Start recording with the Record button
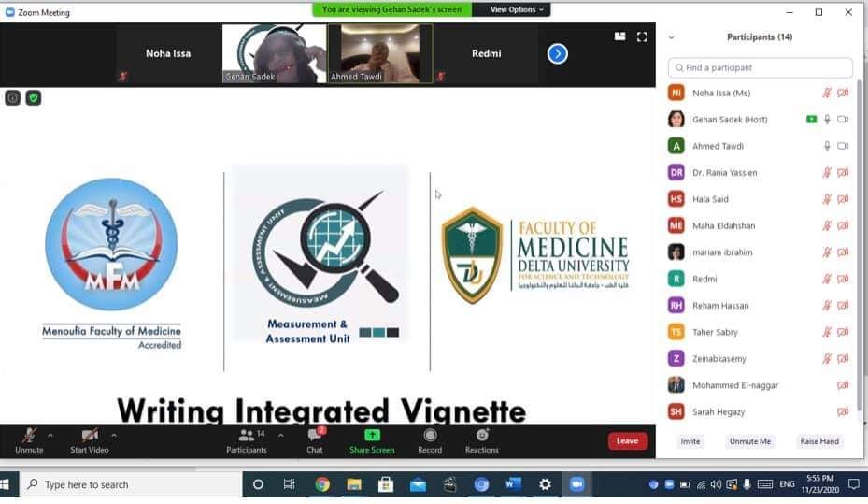 [x=430, y=440]
